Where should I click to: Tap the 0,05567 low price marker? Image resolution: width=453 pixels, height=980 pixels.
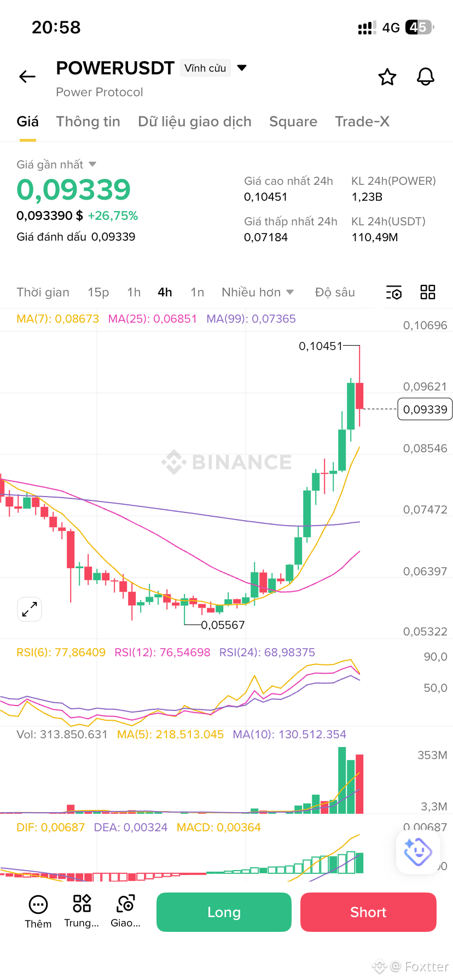pyautogui.click(x=223, y=625)
